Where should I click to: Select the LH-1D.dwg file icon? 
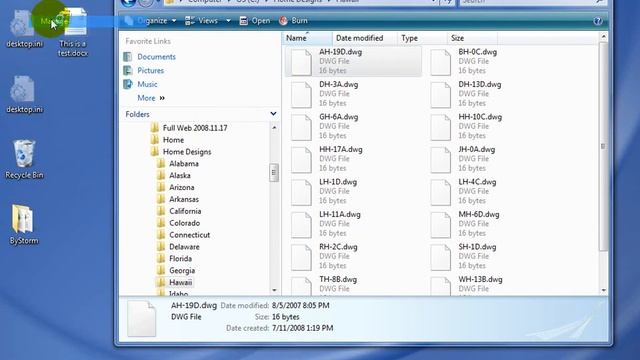coord(301,192)
